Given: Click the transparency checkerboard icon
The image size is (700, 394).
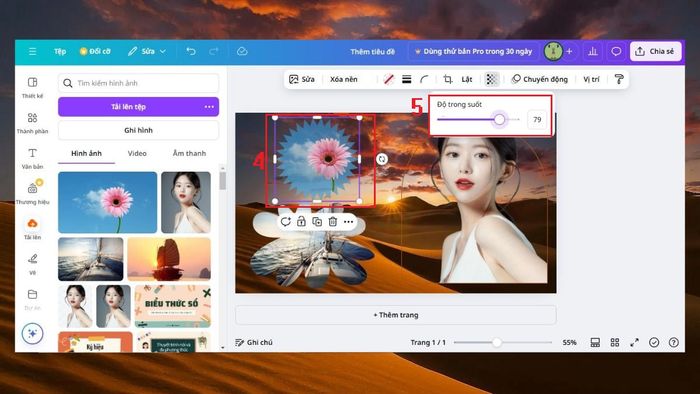Looking at the screenshot, I should tap(492, 79).
